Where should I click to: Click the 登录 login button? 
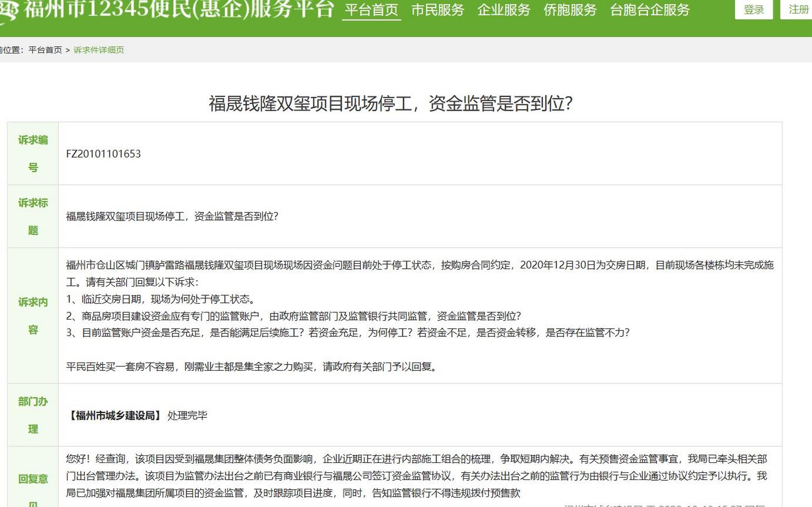pos(754,10)
